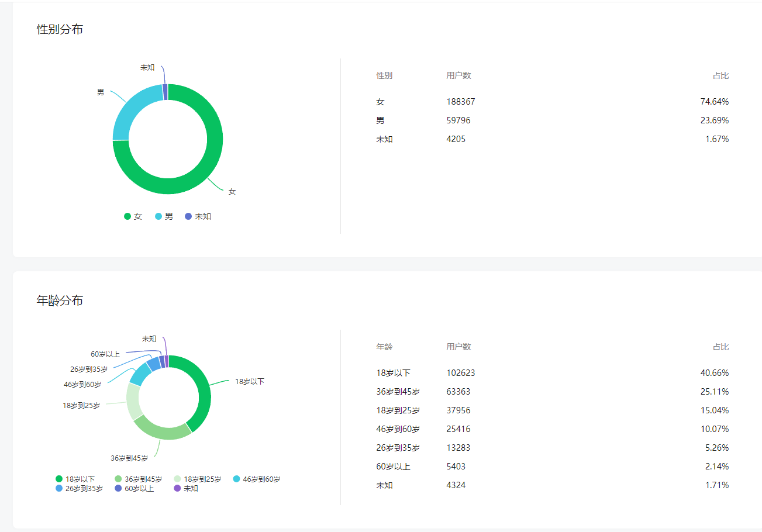Toggle the 女 legend item in gender chart

(x=133, y=216)
